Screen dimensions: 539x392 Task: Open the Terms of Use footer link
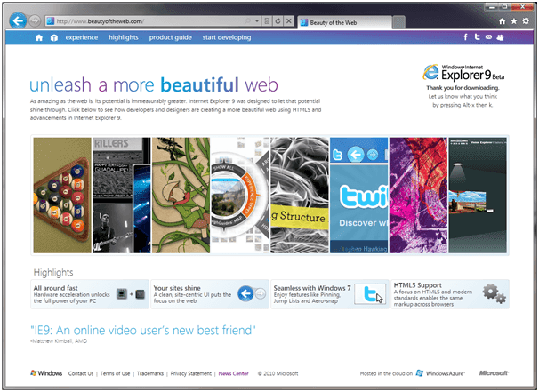coord(115,373)
